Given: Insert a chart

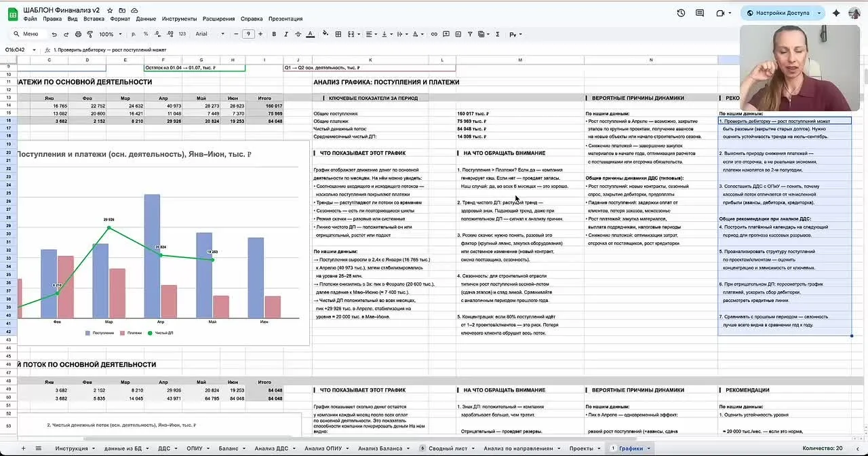Looking at the screenshot, I should (458, 34).
